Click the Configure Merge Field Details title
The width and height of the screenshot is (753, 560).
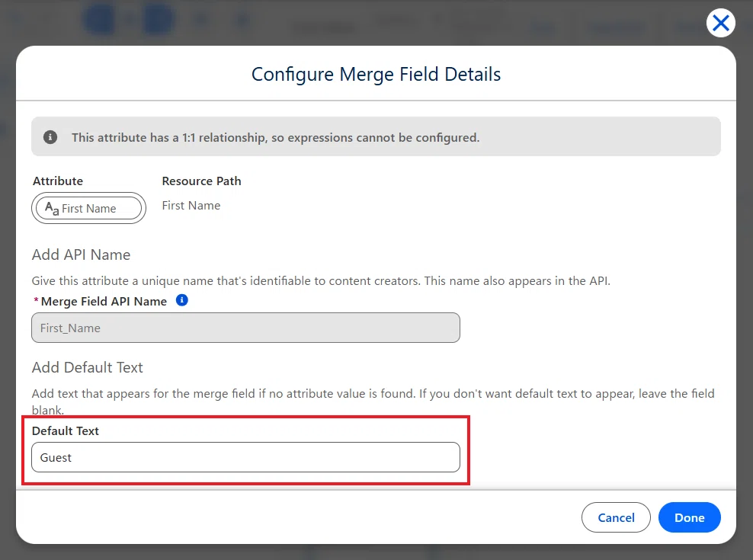376,75
